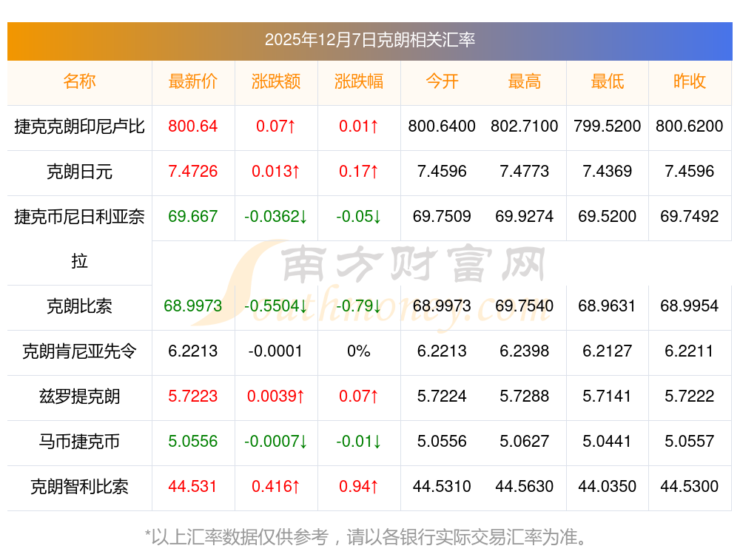Click the 最高 column header
Viewport: 740px width, 560px height.
pos(525,81)
